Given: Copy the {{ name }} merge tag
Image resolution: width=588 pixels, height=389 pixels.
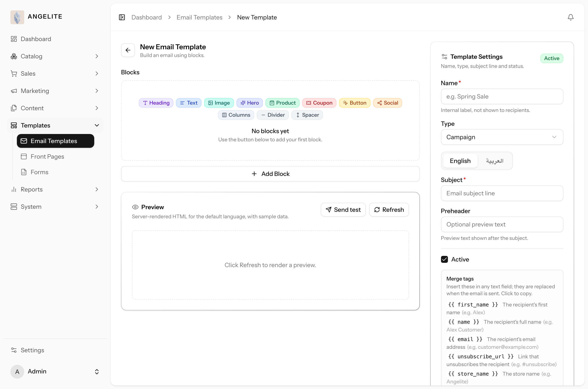Looking at the screenshot, I should click(463, 322).
